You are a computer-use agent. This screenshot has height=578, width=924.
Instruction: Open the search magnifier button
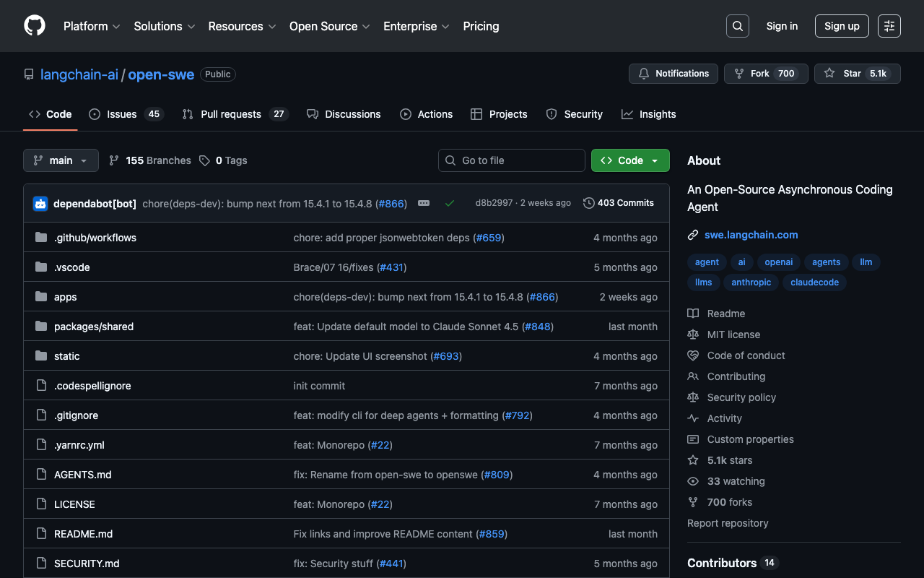click(737, 26)
